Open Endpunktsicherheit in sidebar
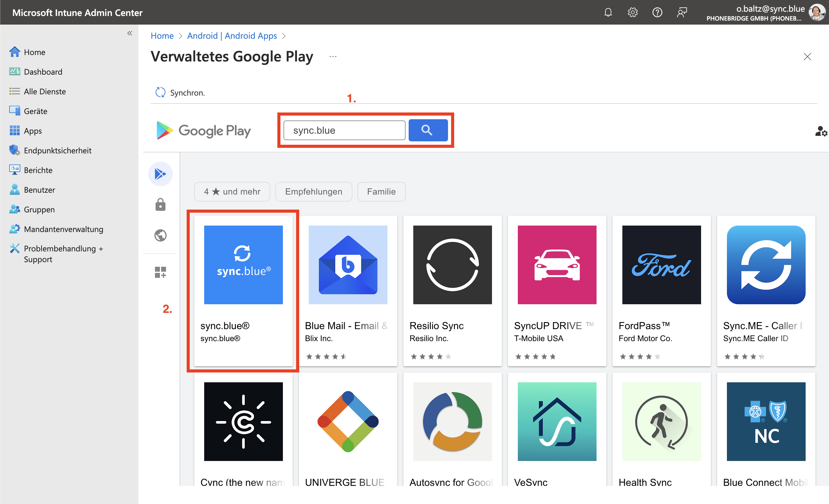Image resolution: width=829 pixels, height=504 pixels. (x=50, y=150)
